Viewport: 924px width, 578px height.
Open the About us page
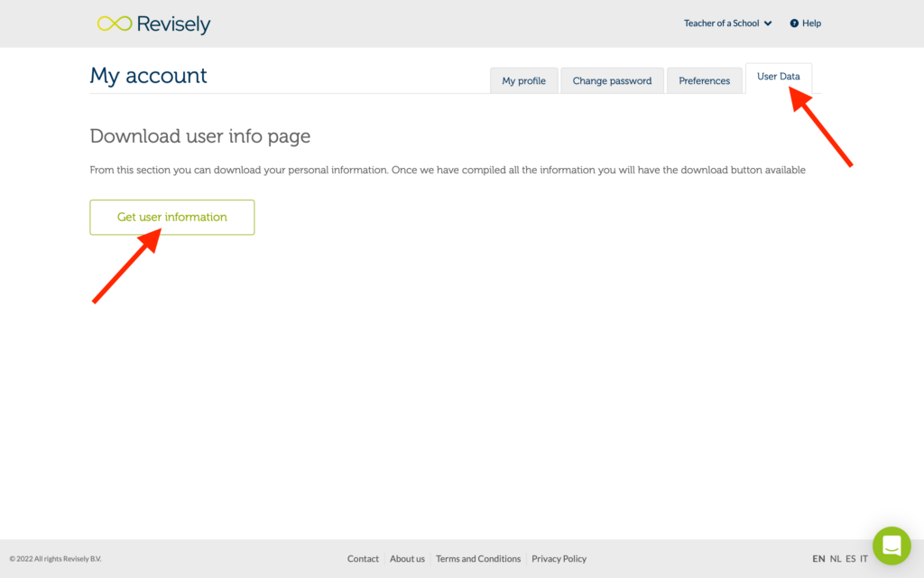coord(407,558)
